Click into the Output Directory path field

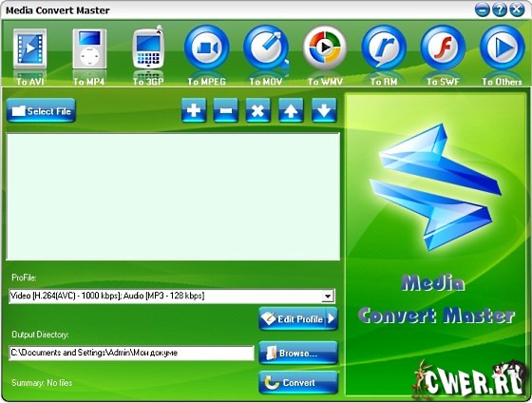pos(132,353)
